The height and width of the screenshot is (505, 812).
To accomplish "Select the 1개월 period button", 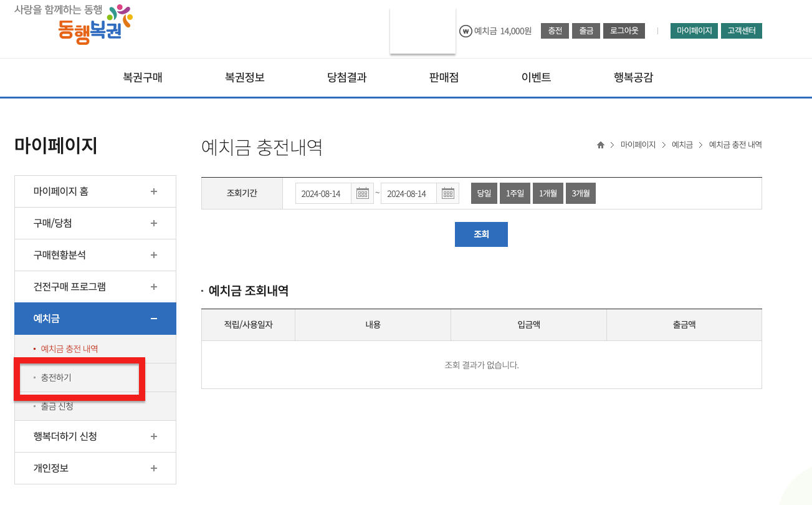I will (548, 193).
